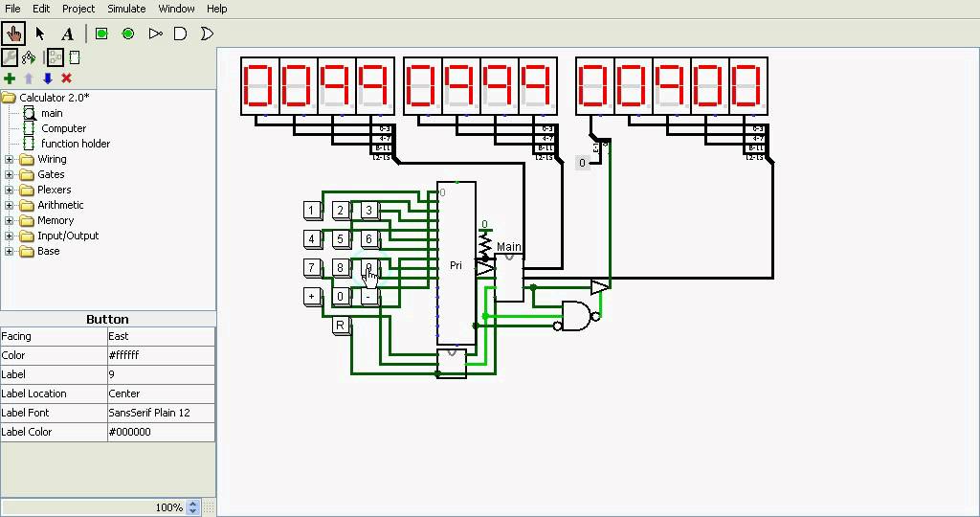The height and width of the screenshot is (517, 980).
Task: Choose the AND gate tool
Action: (x=181, y=34)
